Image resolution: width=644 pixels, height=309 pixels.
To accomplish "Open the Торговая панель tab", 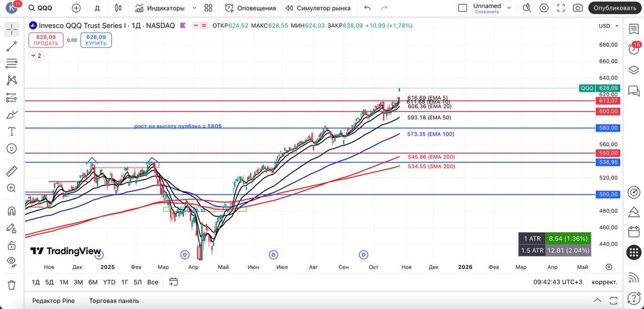I will [113, 301].
